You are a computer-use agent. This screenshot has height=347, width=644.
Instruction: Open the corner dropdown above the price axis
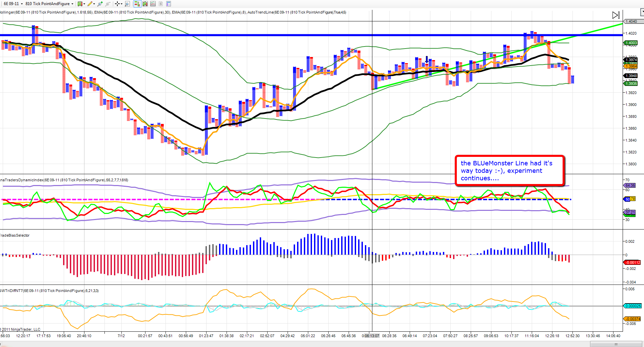pos(642,12)
